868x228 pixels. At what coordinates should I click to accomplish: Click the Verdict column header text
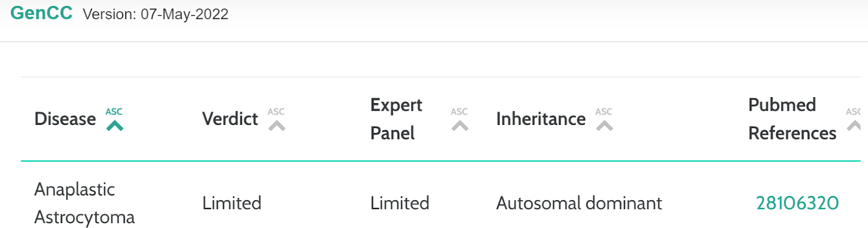tap(230, 119)
